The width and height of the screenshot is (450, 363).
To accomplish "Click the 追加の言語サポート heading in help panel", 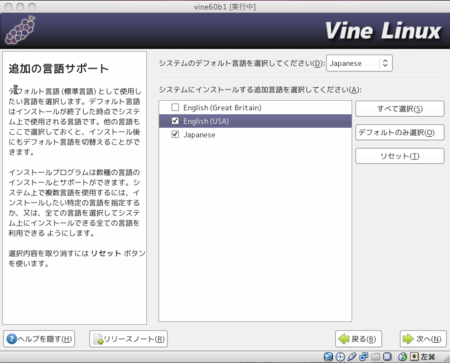I will pos(59,69).
